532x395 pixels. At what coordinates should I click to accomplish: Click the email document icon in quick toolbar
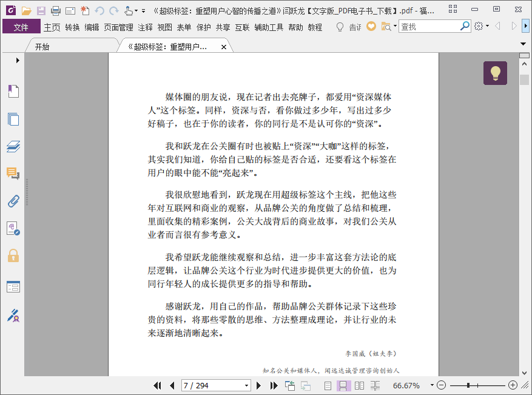click(70, 11)
